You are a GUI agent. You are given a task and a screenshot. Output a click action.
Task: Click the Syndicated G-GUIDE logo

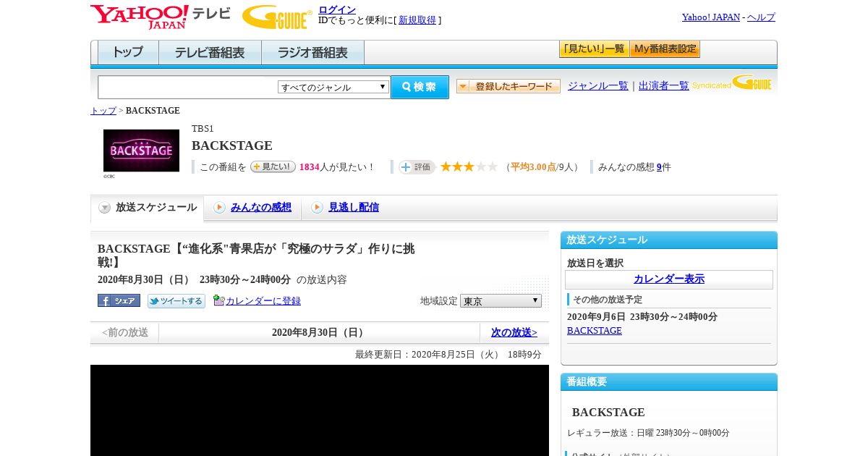(x=731, y=83)
